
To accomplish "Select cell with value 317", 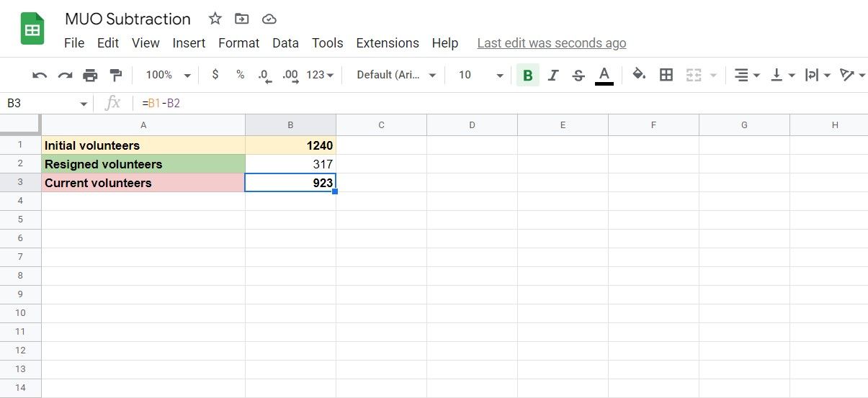I will coord(290,164).
